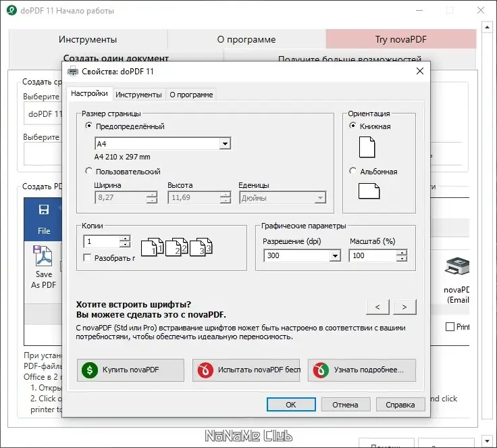The width and height of the screenshot is (497, 448).
Task: Increase the Ширина spinner value
Action: pyautogui.click(x=152, y=195)
